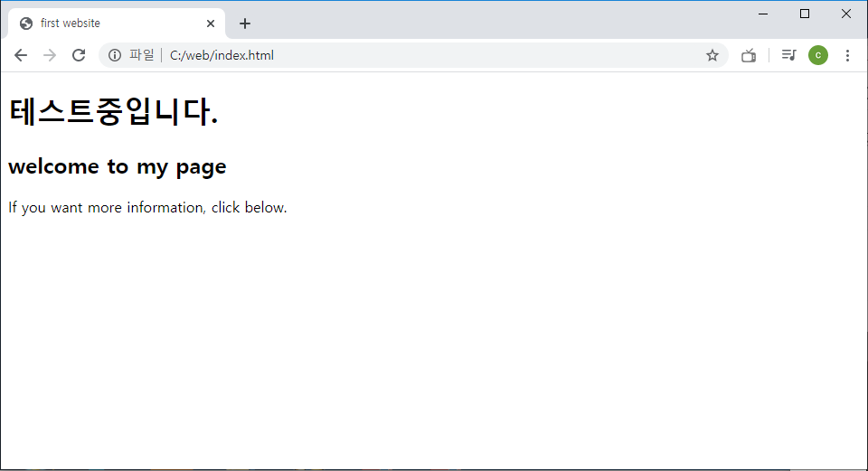Open the green profile avatar
The height and width of the screenshot is (471, 868).
pos(818,55)
